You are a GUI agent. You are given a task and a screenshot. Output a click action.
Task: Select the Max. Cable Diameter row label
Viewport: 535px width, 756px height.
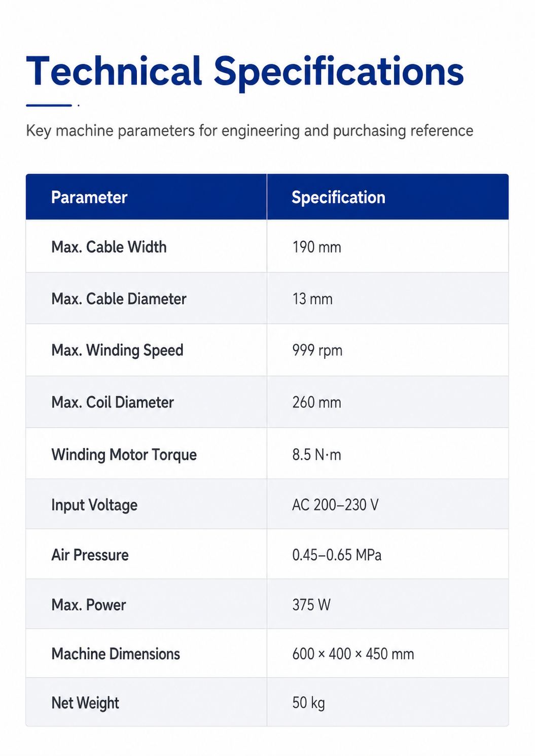point(119,299)
